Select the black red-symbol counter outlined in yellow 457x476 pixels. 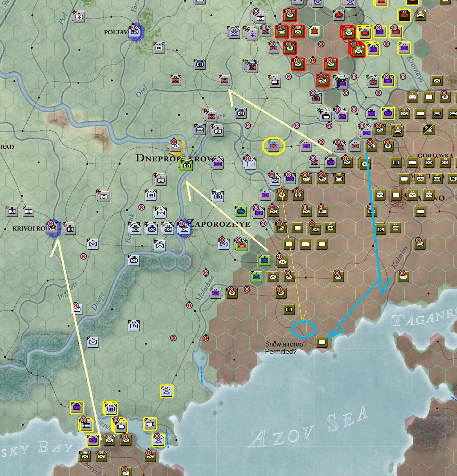coord(404,15)
